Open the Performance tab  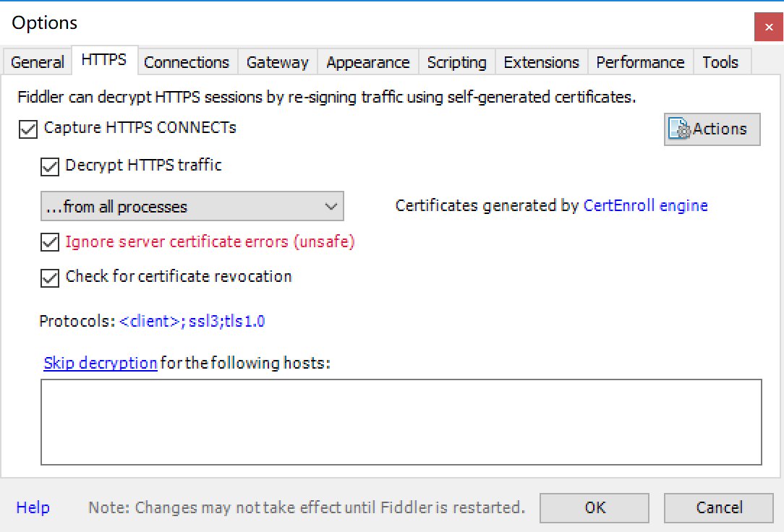[x=640, y=62]
